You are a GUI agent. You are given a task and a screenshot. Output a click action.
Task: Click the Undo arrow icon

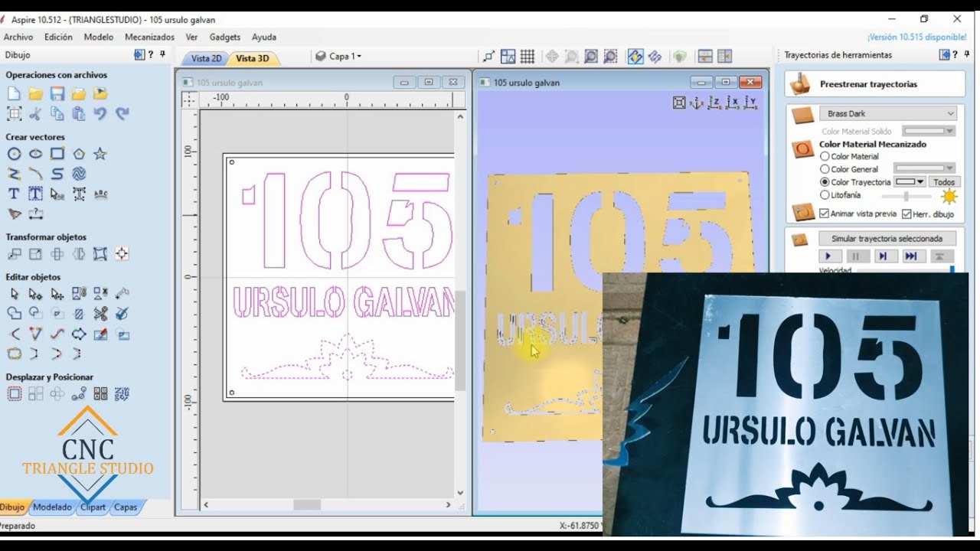pyautogui.click(x=100, y=113)
